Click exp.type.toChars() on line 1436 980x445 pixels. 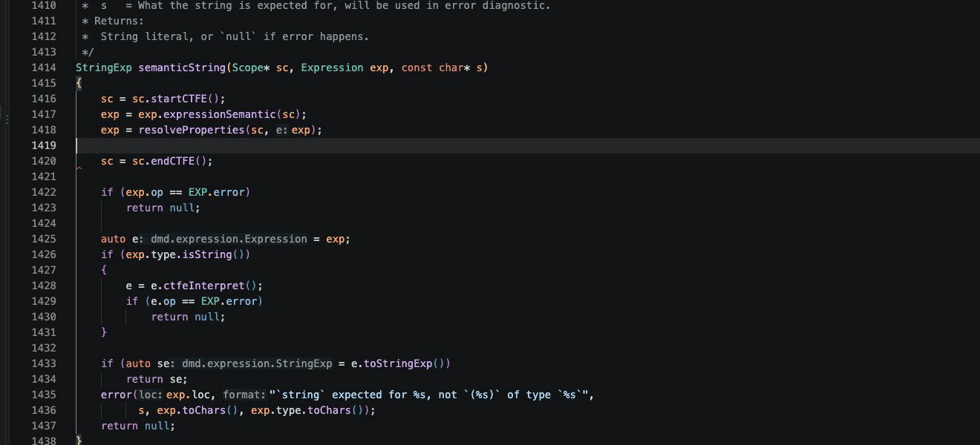point(310,410)
